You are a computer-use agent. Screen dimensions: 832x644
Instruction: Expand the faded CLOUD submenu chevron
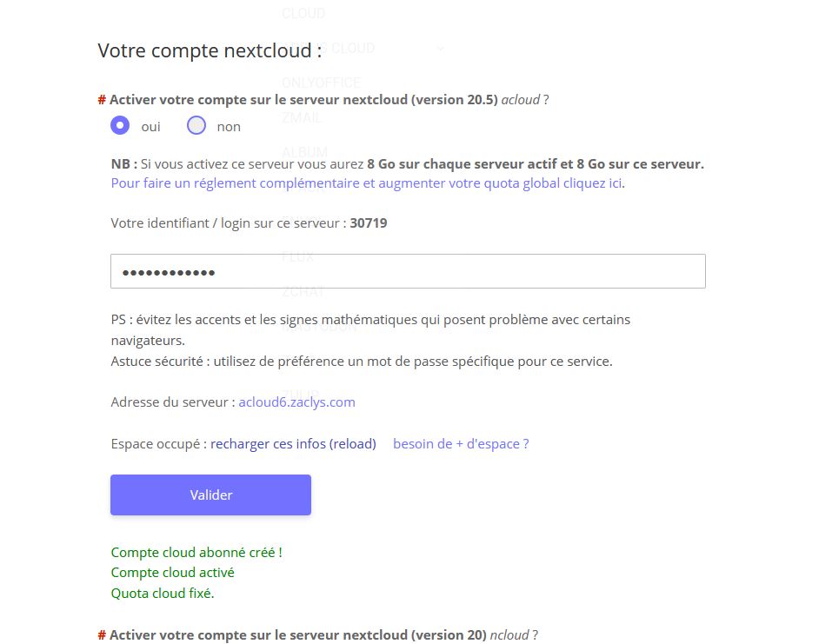[441, 49]
